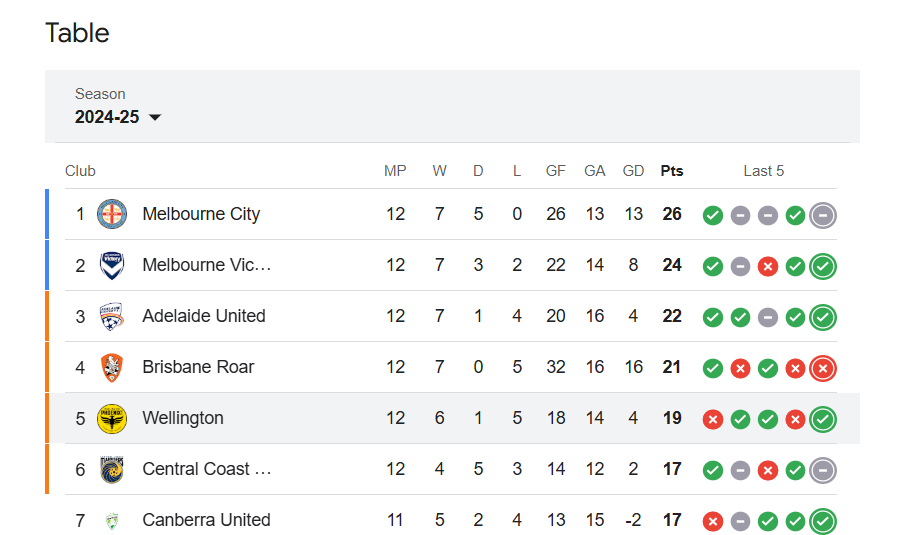Click the Pts column header
Viewport: 922px width, 535px height.
click(x=672, y=171)
